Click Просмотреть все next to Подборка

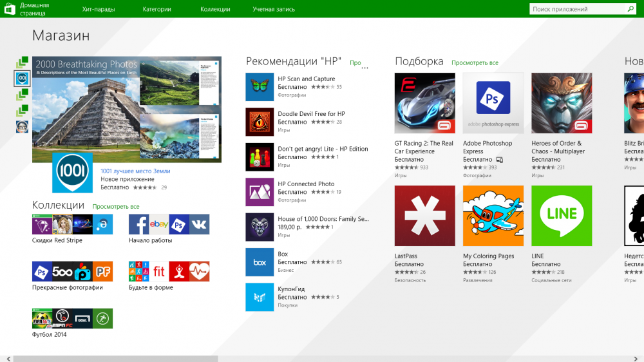click(x=475, y=63)
